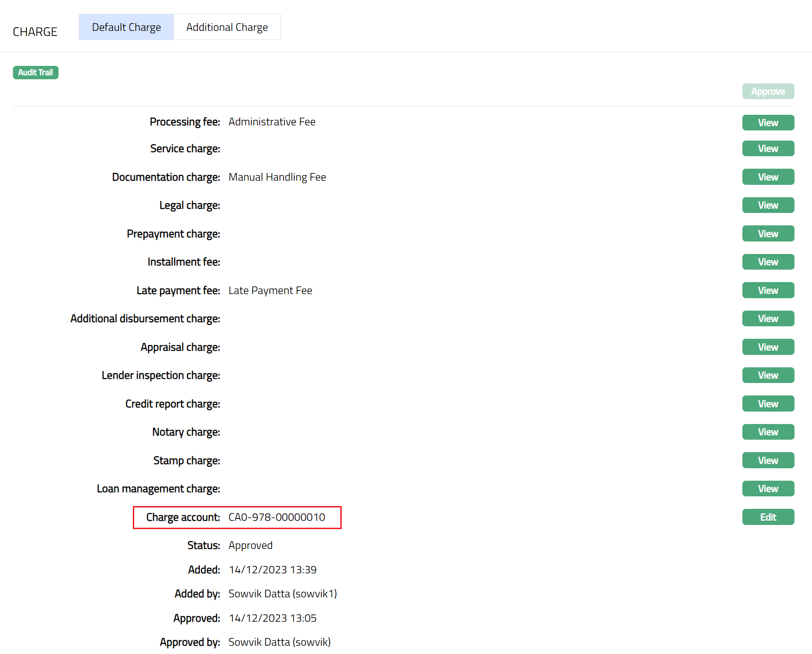Open the Audit Trail
This screenshot has height=654, width=812.
click(x=36, y=72)
